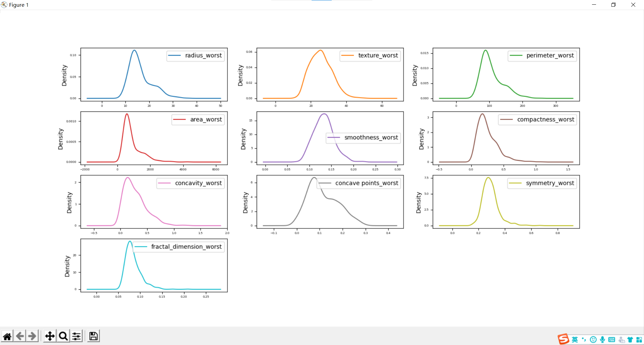Click the Sogou input method logo
This screenshot has width=644, height=345.
[x=563, y=339]
